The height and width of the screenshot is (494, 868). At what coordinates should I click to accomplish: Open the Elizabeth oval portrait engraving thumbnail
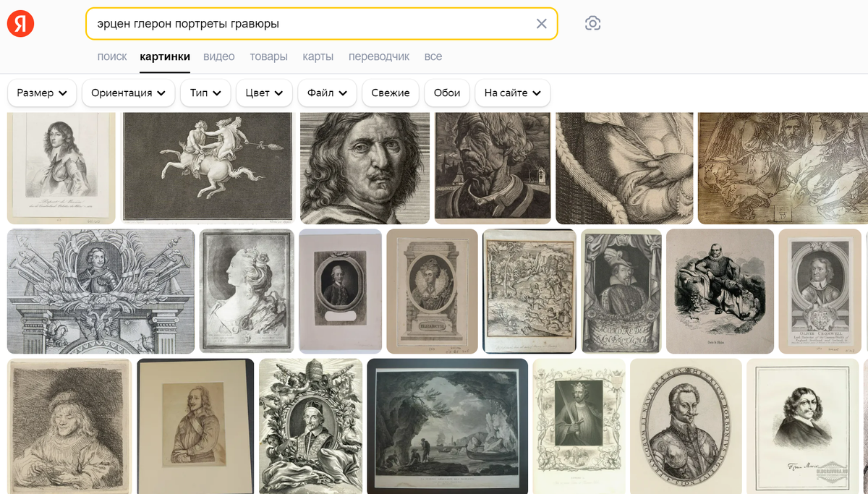point(432,291)
